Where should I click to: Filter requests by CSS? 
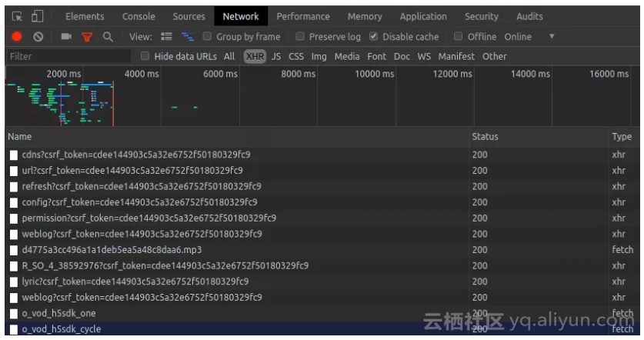click(x=296, y=56)
